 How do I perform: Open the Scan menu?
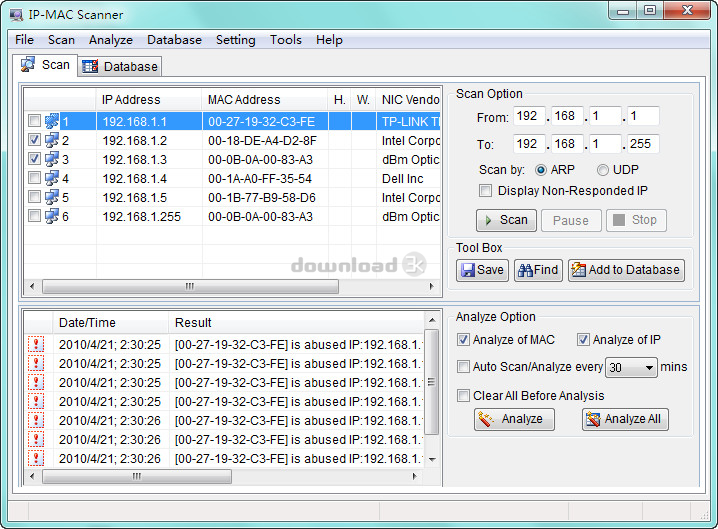pyautogui.click(x=61, y=40)
